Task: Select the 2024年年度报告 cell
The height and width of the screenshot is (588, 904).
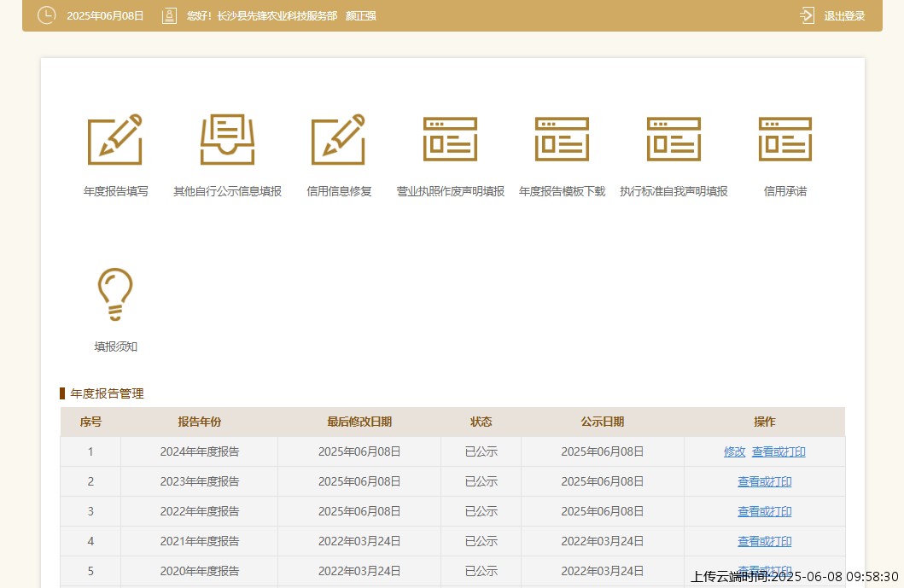Action: 200,451
